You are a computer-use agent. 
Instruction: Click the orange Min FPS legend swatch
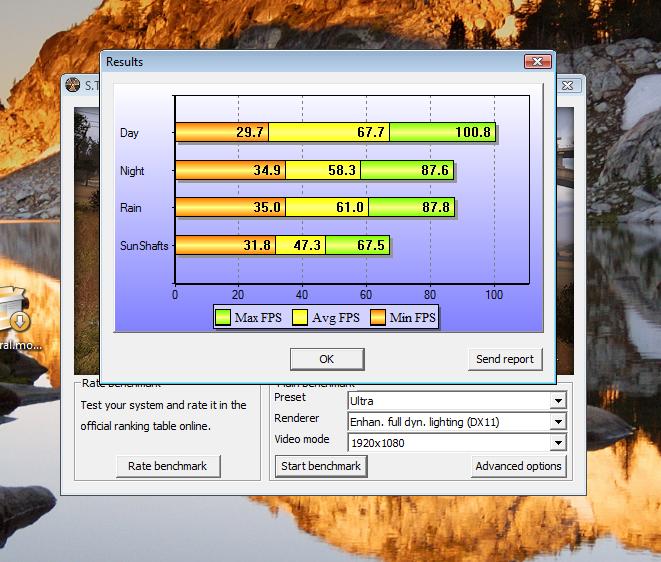tap(378, 317)
